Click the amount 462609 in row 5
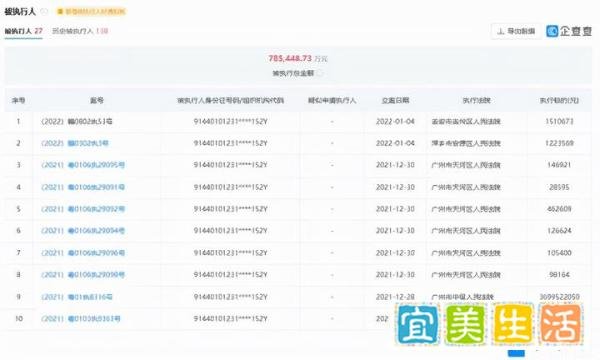This screenshot has width=600, height=360. point(559,209)
